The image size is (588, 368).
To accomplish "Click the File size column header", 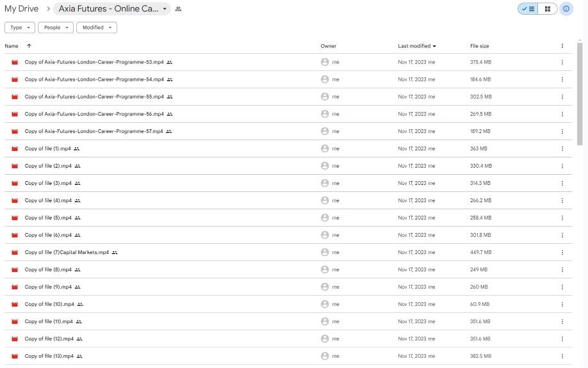I will 479,46.
